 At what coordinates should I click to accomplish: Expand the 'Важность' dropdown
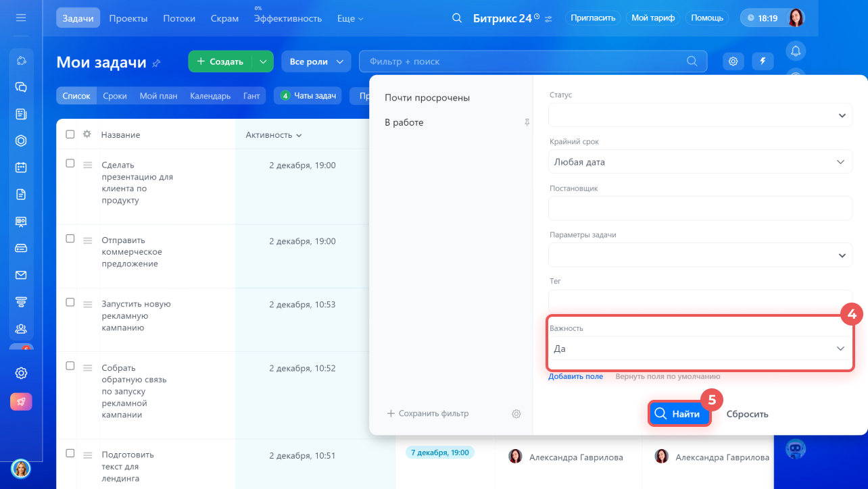[x=700, y=349]
